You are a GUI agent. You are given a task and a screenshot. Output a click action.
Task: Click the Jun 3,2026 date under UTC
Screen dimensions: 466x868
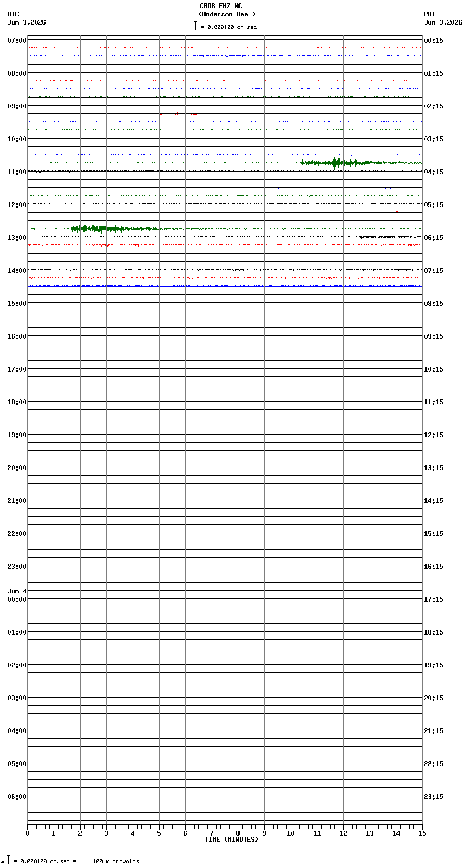coord(26,22)
